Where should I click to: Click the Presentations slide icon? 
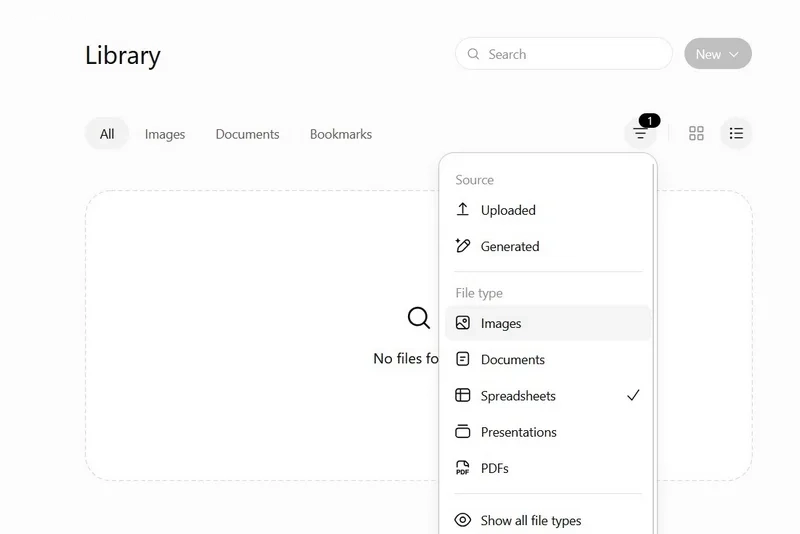(462, 431)
